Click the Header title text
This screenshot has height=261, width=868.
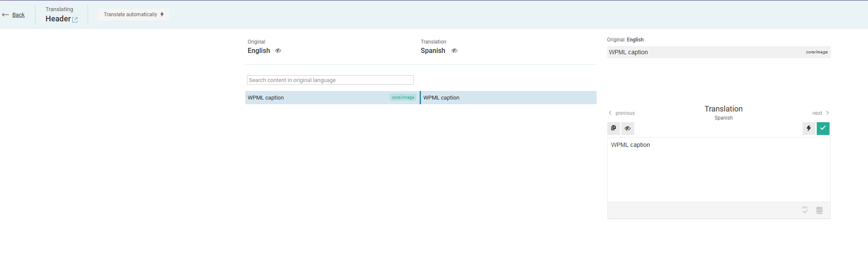[58, 19]
